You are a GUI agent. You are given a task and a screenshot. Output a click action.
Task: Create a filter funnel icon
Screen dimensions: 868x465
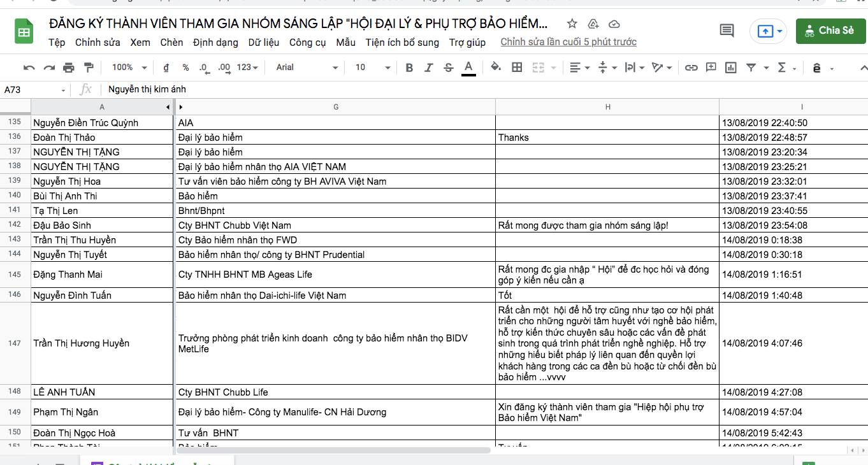click(751, 68)
